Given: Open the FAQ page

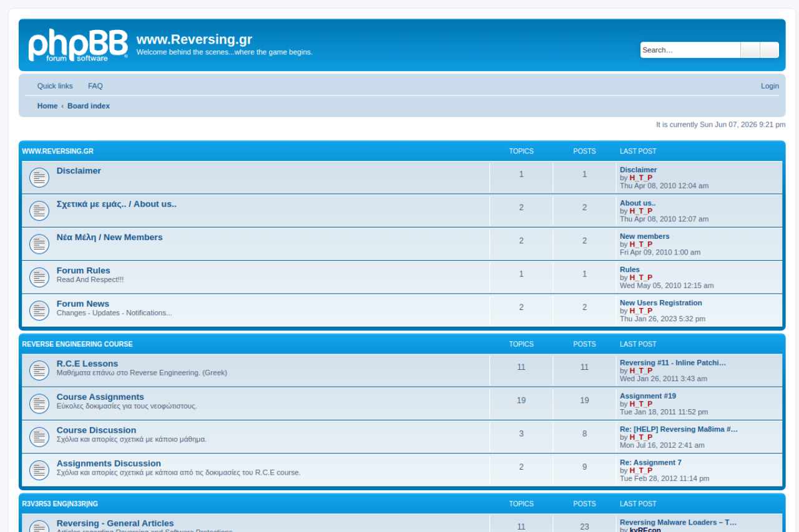Looking at the screenshot, I should [96, 86].
